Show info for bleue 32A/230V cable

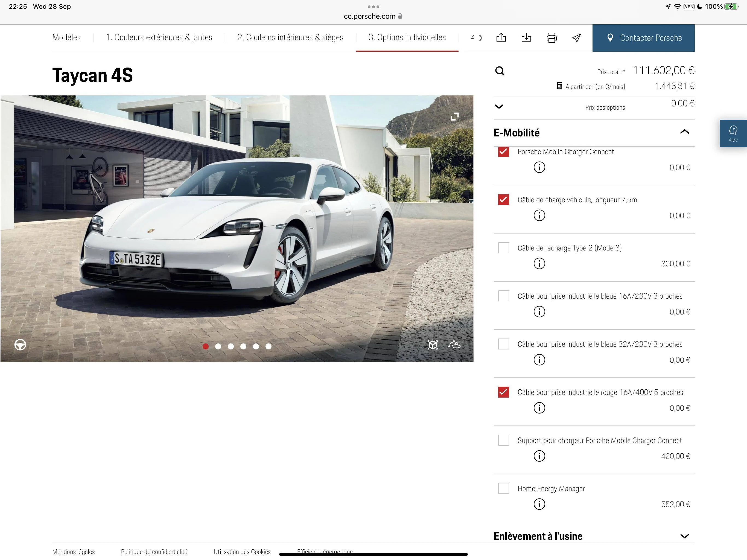(x=539, y=360)
